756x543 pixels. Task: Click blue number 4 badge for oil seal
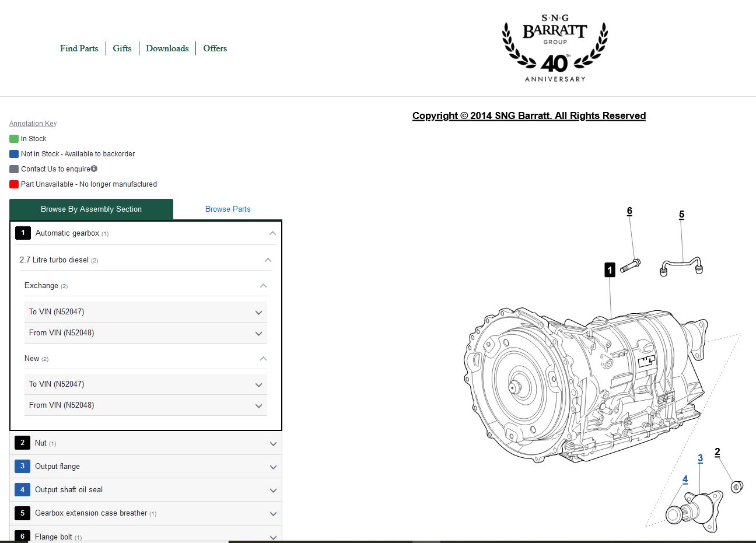[22, 489]
